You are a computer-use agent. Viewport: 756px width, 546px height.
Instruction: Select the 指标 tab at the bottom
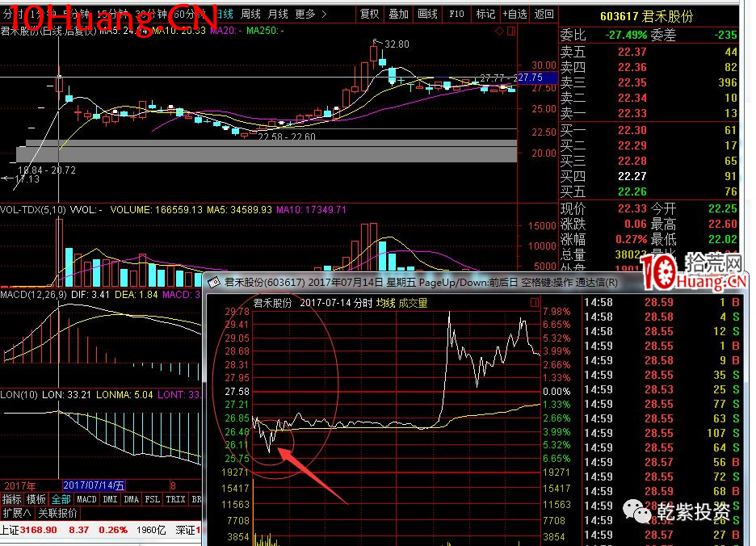pos(11,499)
